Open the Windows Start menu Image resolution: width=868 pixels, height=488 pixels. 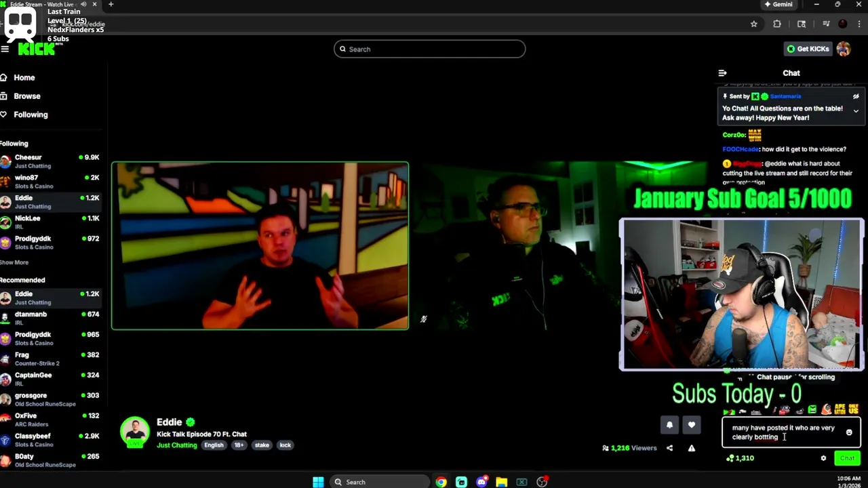coord(318,482)
